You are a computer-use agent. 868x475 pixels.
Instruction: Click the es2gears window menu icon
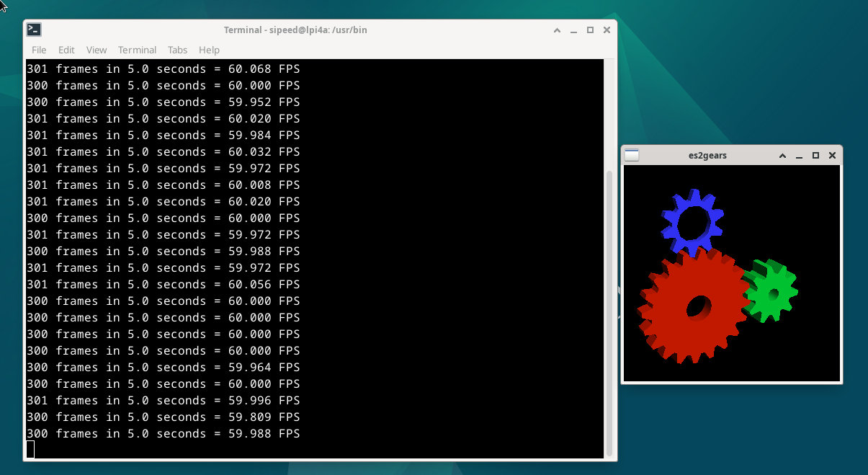pos(632,155)
